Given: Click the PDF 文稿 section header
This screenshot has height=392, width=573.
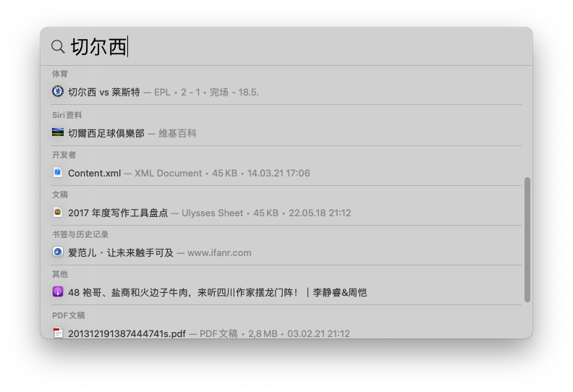Looking at the screenshot, I should tap(68, 315).
